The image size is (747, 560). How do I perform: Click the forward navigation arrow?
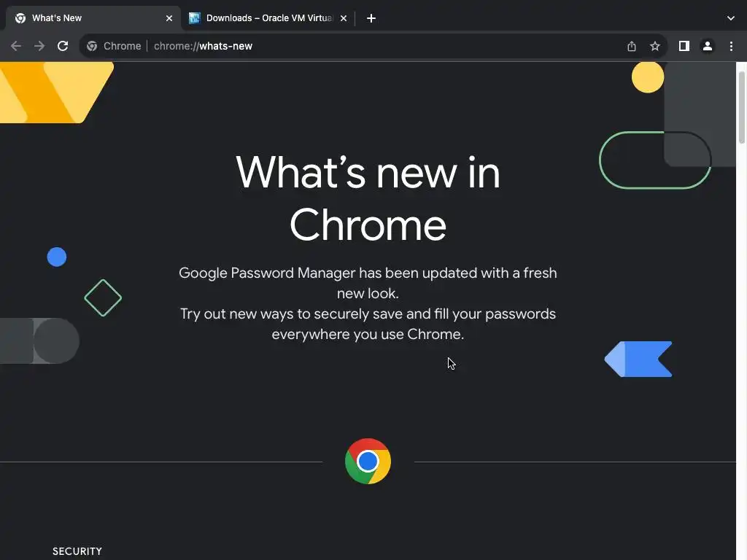coord(39,46)
